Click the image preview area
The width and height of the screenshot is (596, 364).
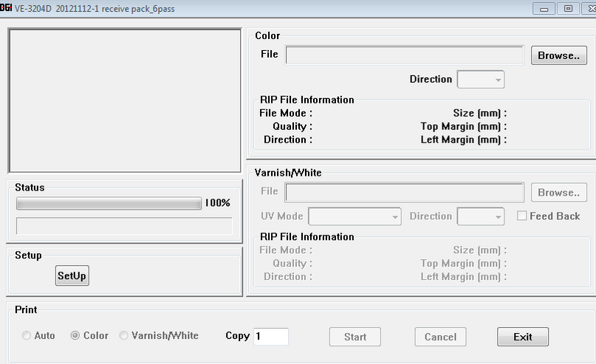coord(124,100)
